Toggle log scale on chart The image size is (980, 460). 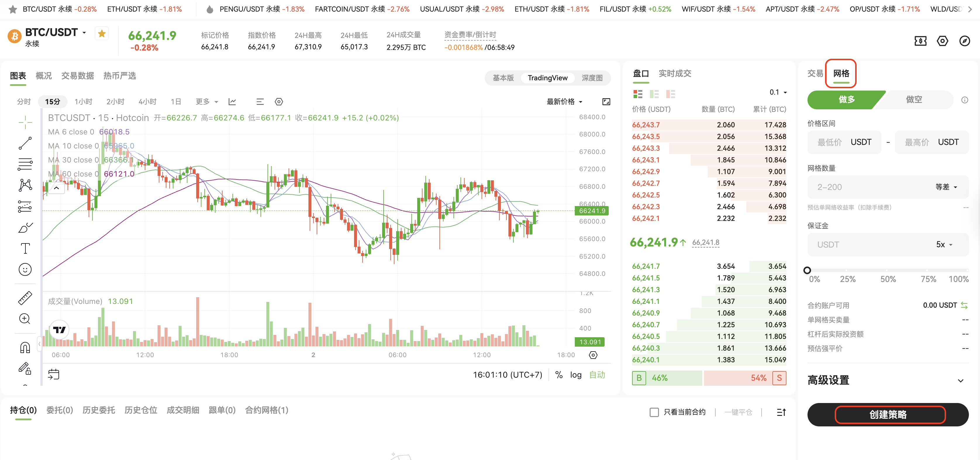click(x=576, y=375)
